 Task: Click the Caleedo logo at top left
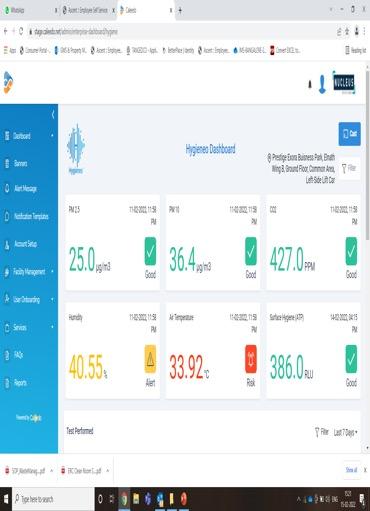tap(8, 83)
